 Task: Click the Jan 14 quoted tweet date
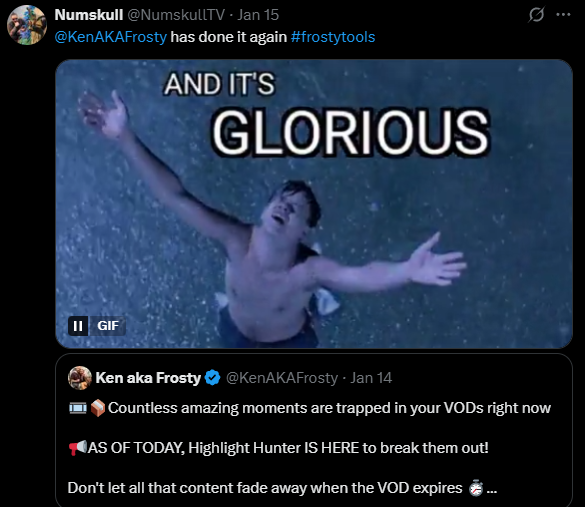[371, 378]
